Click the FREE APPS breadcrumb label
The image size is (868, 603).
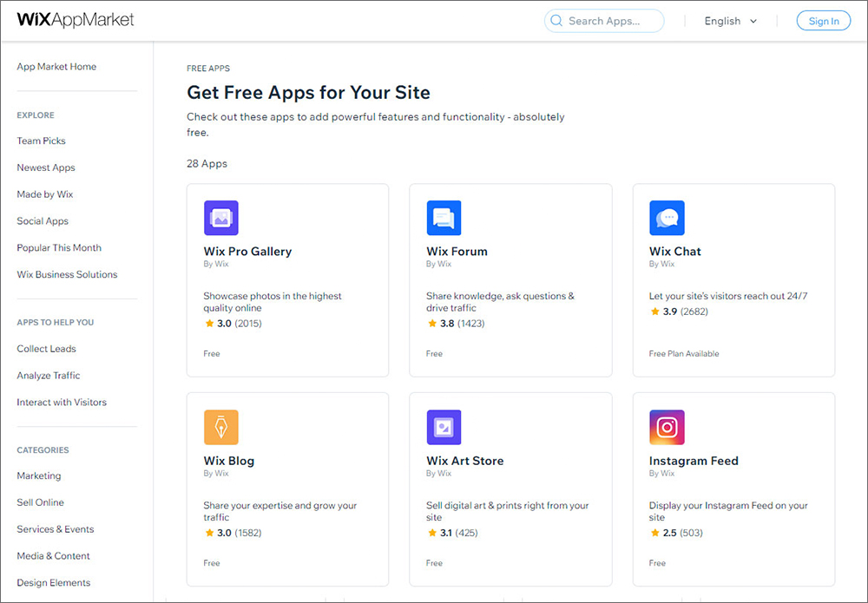[208, 68]
